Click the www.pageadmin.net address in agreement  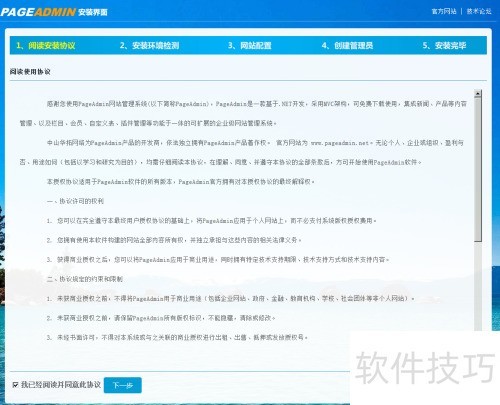pos(340,143)
